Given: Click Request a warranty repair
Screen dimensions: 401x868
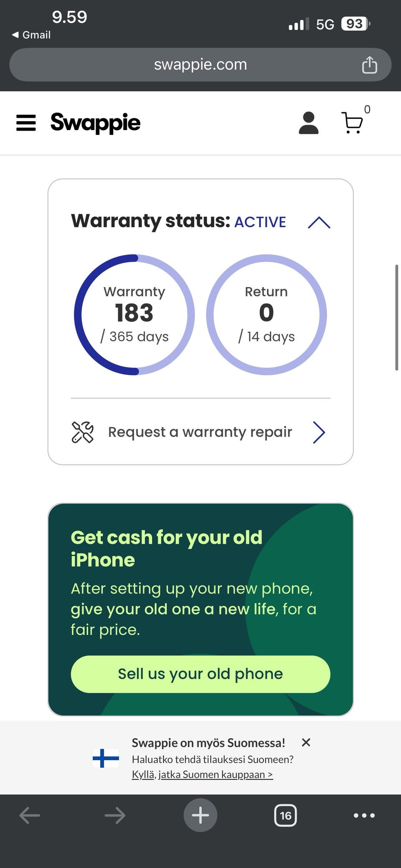Looking at the screenshot, I should 200,432.
